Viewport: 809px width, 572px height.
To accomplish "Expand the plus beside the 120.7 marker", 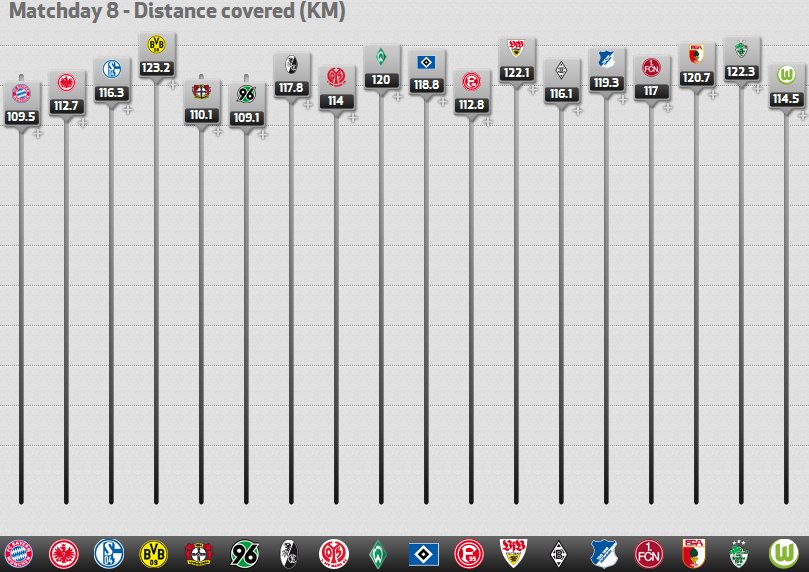I will tap(713, 94).
